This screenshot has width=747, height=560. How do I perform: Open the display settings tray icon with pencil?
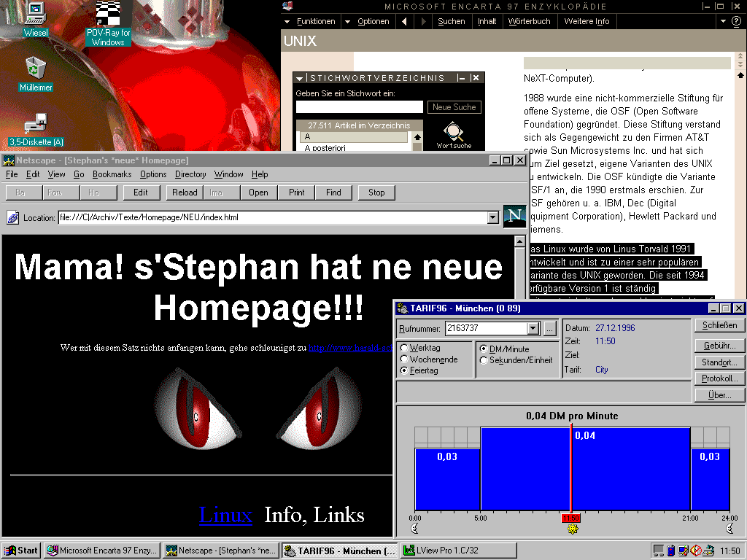click(683, 551)
